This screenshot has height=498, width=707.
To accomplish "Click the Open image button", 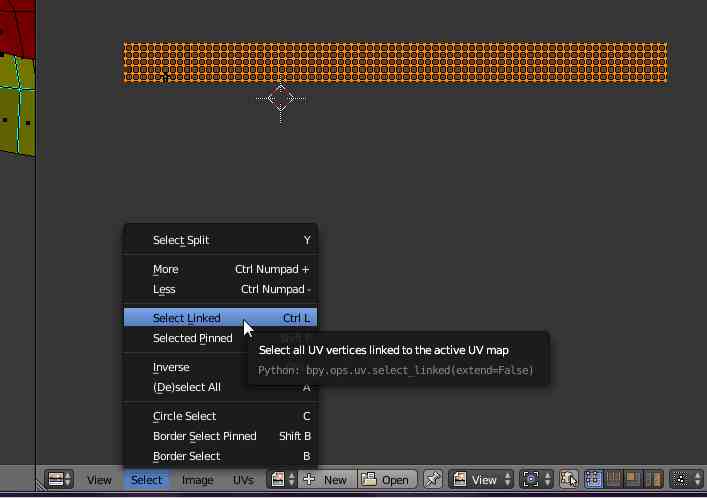I will [388, 479].
